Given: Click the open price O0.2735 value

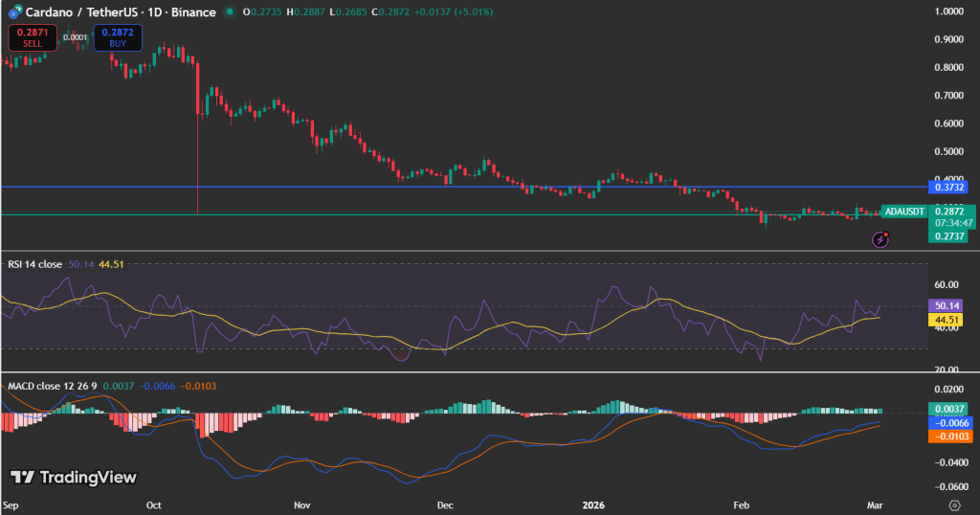Looking at the screenshot, I should (x=262, y=11).
